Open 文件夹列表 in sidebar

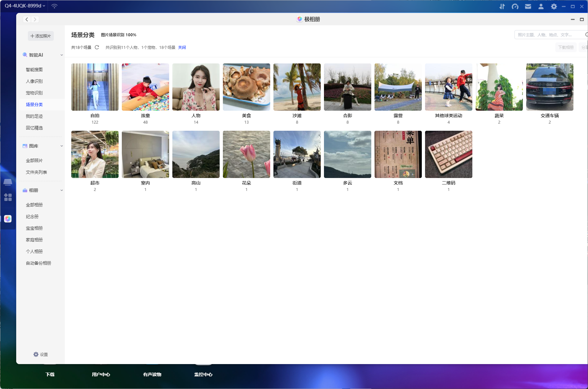(36, 172)
